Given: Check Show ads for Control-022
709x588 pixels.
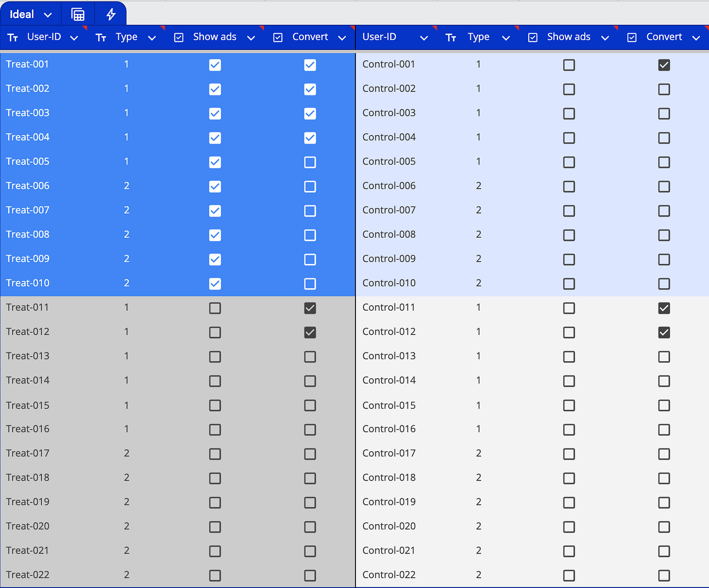Looking at the screenshot, I should 569,575.
